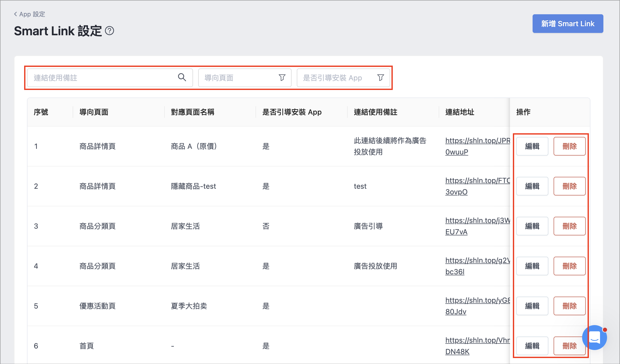Open the 是否引導安裝 App filter dropdown
Image resolution: width=620 pixels, height=364 pixels.
tap(343, 78)
